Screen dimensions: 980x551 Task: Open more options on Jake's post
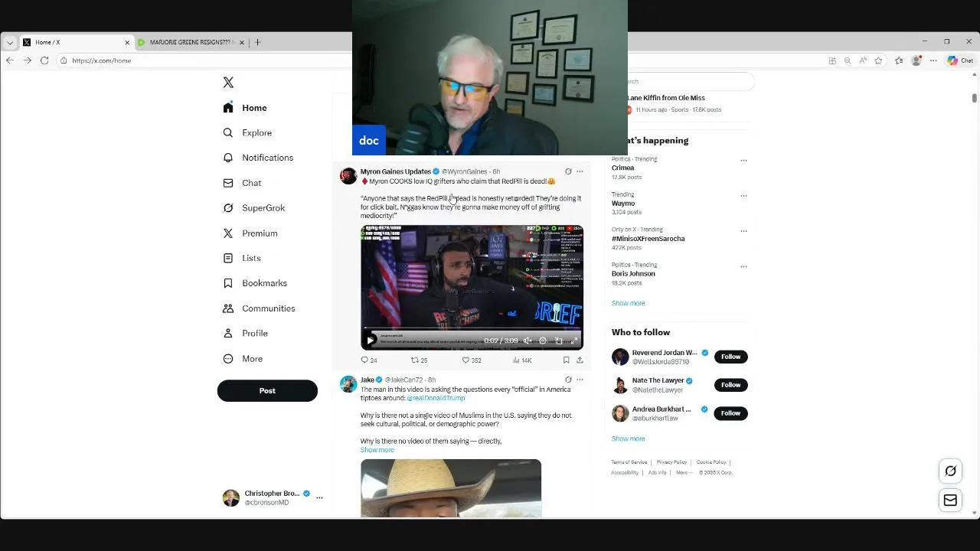pos(580,380)
